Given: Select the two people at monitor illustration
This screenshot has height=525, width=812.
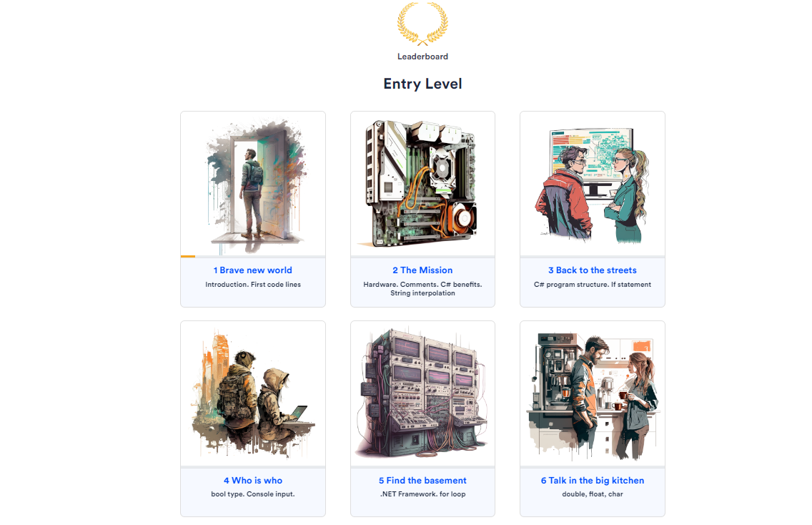Looking at the screenshot, I should [x=593, y=184].
